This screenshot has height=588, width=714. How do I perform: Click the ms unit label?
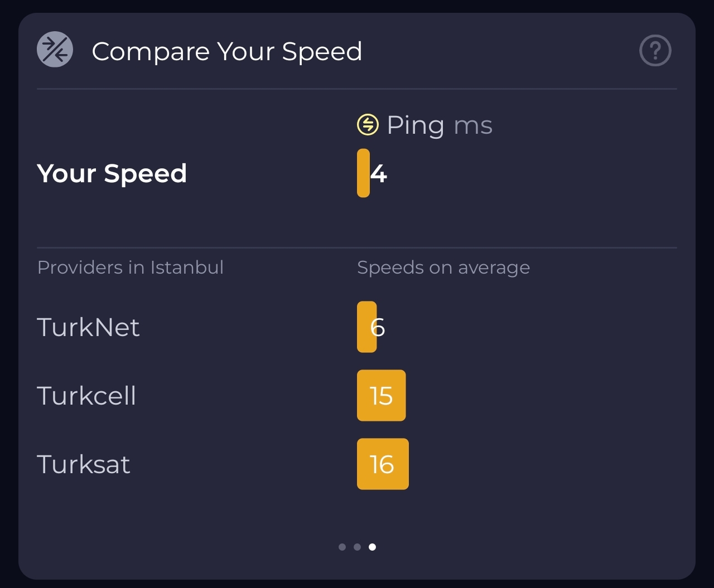[473, 125]
